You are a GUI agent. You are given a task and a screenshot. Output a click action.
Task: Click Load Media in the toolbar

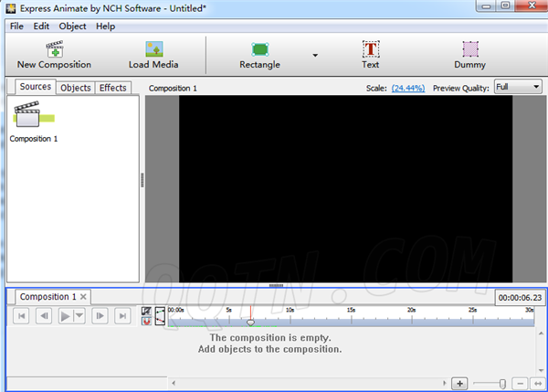(x=153, y=55)
